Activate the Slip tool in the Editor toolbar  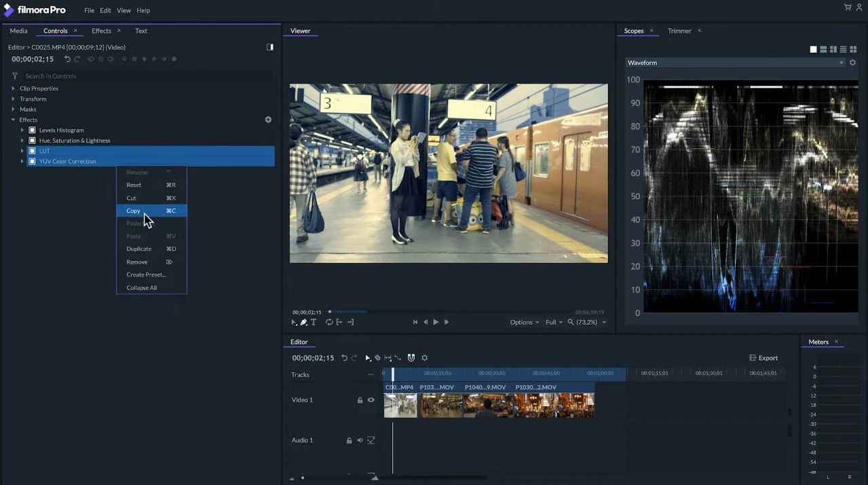pos(388,358)
